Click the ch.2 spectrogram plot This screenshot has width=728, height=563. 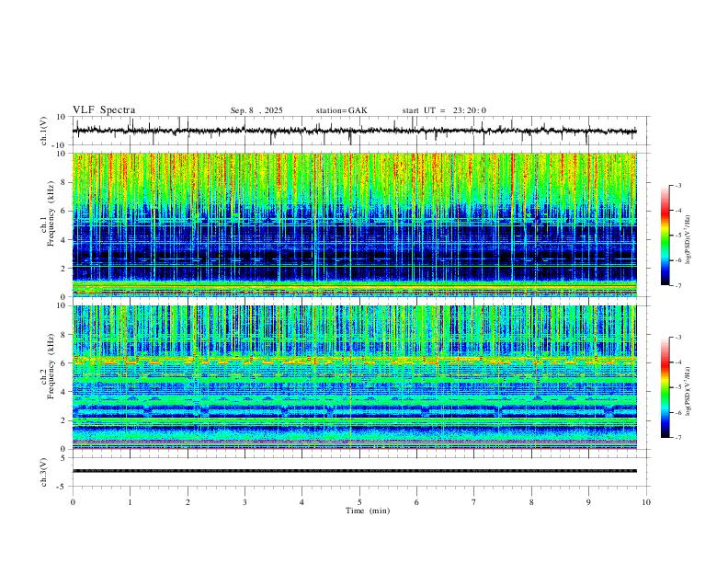point(354,377)
